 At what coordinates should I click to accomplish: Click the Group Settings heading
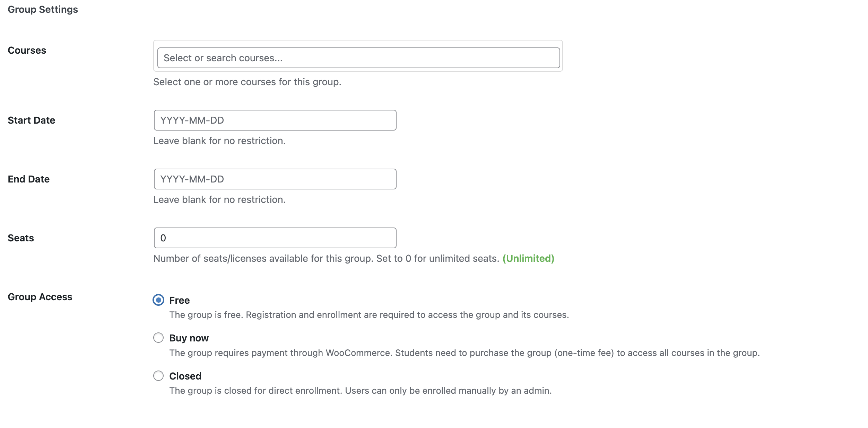click(x=43, y=9)
